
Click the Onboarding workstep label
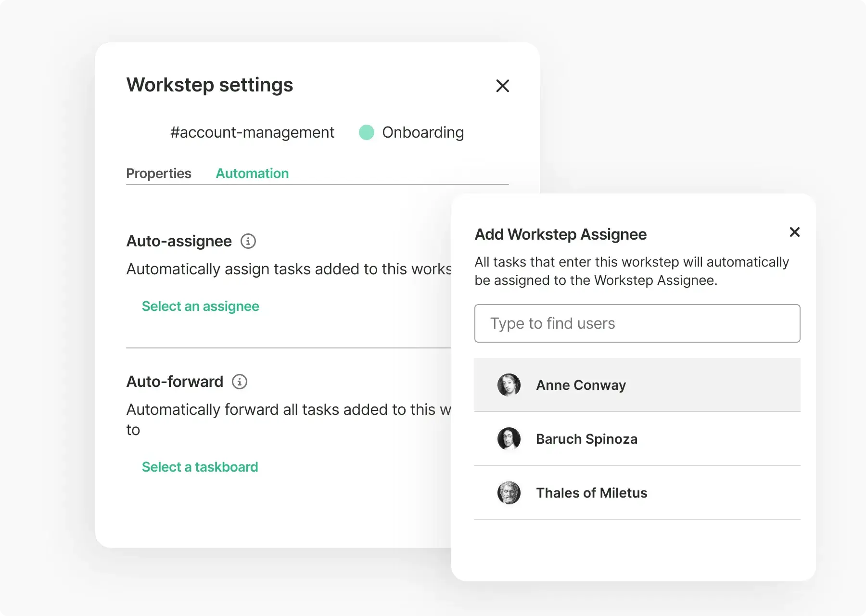pos(423,132)
